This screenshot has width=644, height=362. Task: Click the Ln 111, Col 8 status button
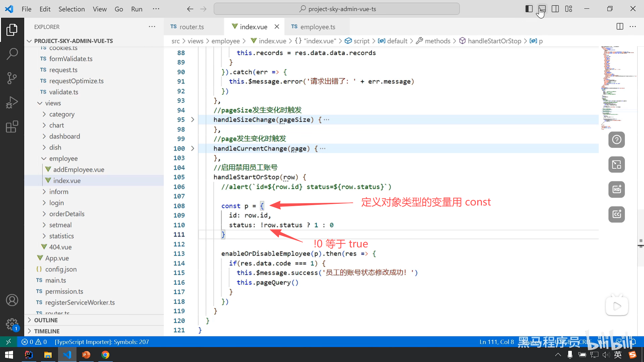(x=496, y=342)
